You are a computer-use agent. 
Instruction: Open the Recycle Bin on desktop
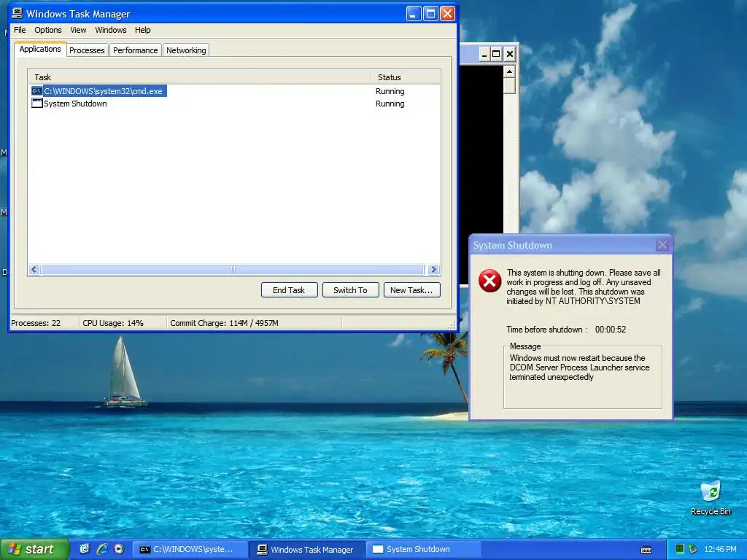point(711,497)
